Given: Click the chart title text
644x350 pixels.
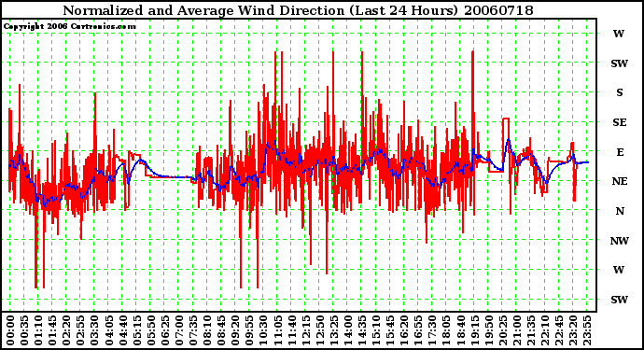Looking at the screenshot, I should click(x=298, y=10).
